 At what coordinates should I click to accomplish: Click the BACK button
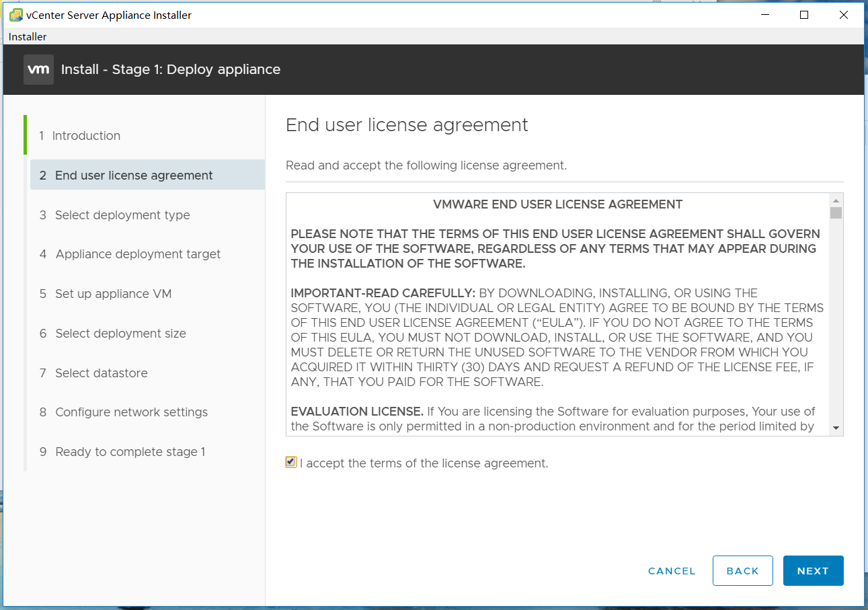[x=743, y=571]
